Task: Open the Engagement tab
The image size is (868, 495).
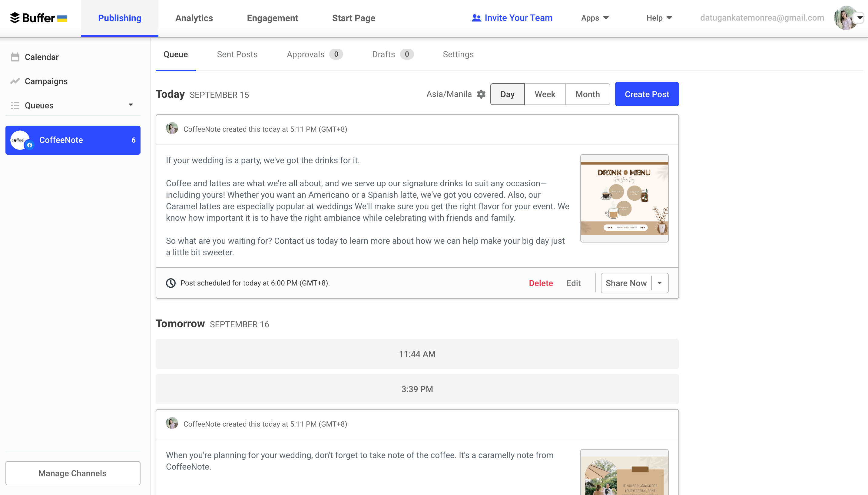Action: (272, 18)
